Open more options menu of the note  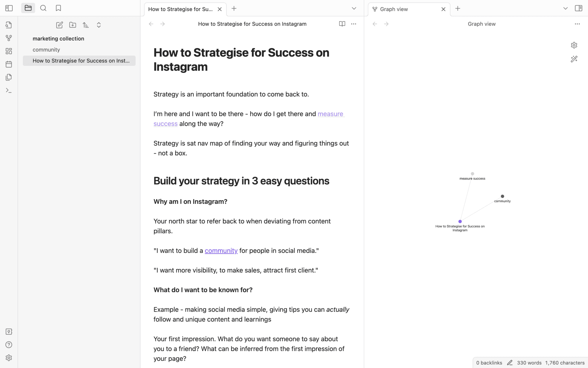(353, 24)
